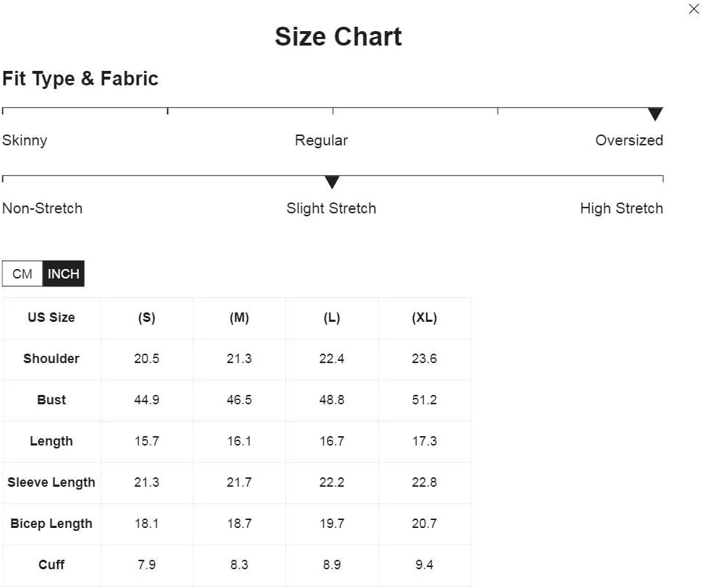Select the (XL) size column header

424,318
